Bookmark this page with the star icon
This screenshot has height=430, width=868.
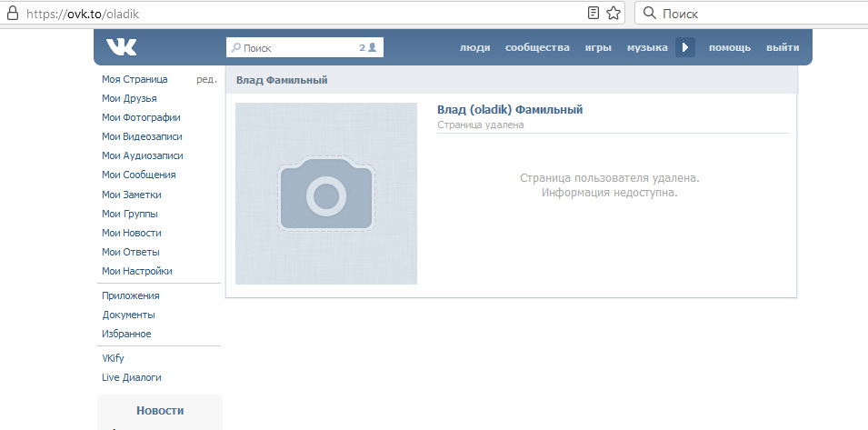click(614, 13)
